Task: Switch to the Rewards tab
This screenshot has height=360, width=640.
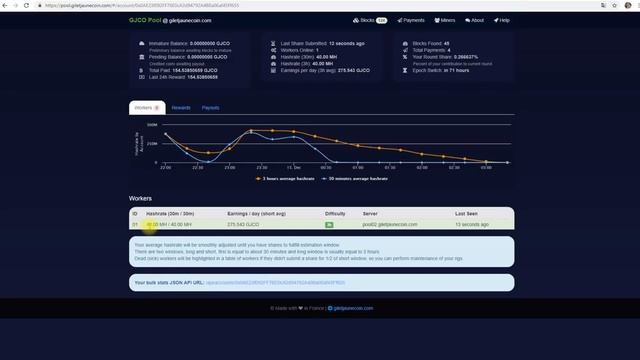Action: tap(181, 108)
